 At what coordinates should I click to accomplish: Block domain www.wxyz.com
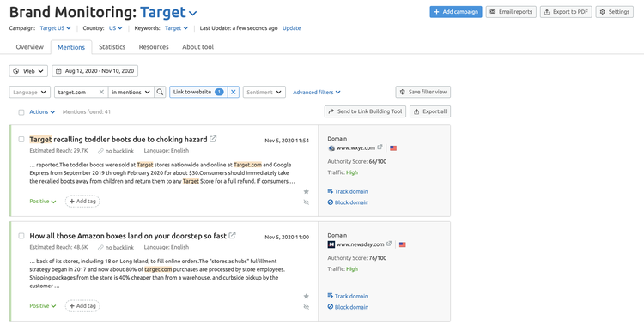348,202
